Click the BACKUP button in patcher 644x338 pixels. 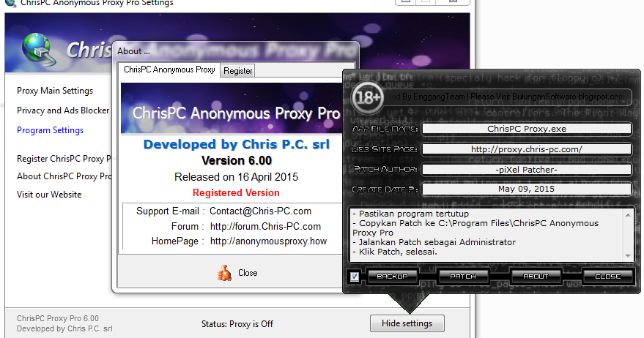tap(392, 277)
